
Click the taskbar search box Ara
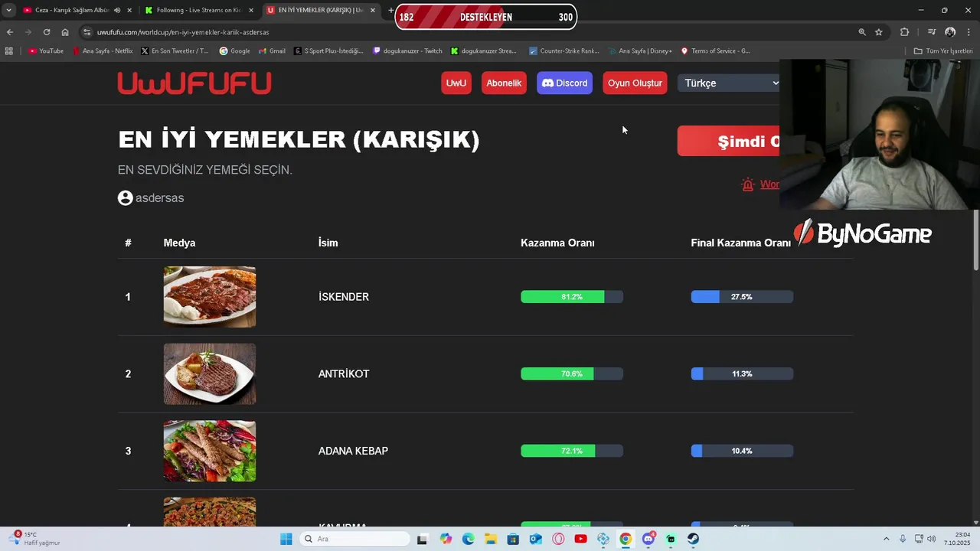(354, 539)
